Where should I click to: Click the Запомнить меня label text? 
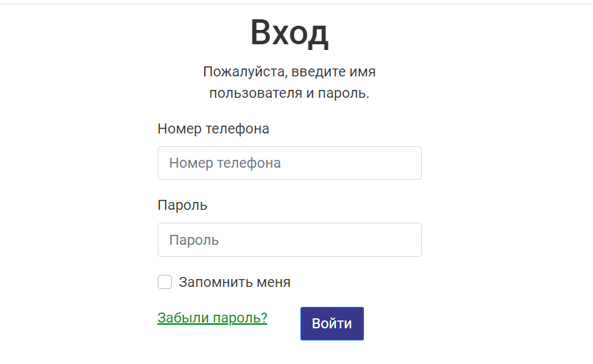coord(235,282)
